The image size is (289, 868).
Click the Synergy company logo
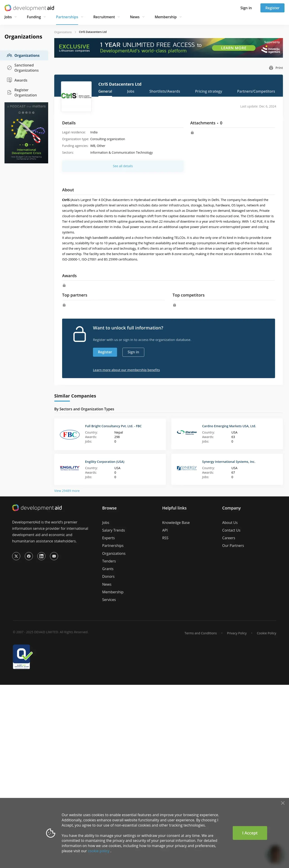point(187,468)
